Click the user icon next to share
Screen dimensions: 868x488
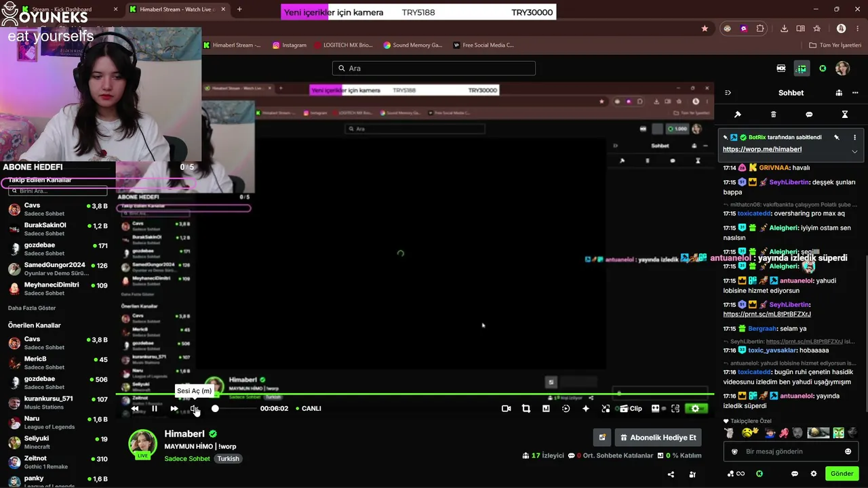pos(692,474)
